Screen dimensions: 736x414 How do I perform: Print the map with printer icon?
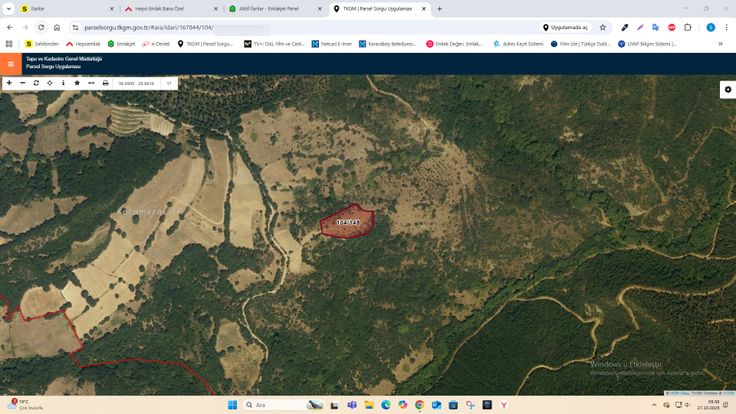coord(105,83)
